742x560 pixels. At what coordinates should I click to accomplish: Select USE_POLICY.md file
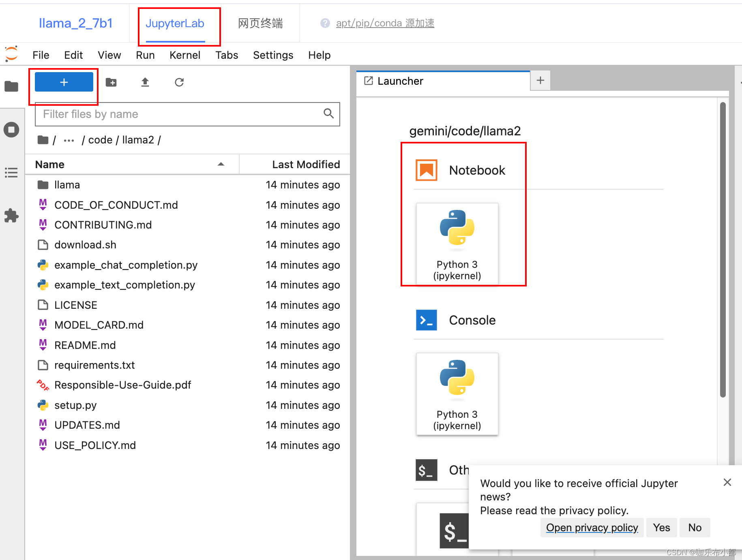(x=187, y=445)
